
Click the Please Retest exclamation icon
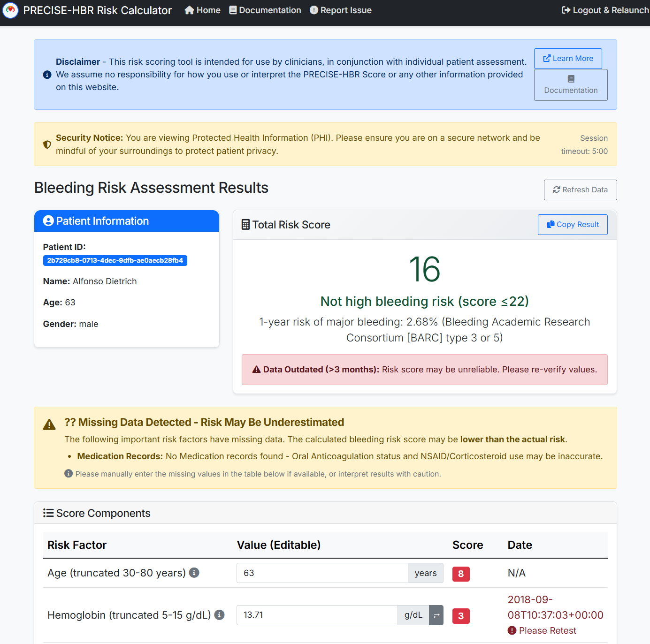tap(512, 631)
